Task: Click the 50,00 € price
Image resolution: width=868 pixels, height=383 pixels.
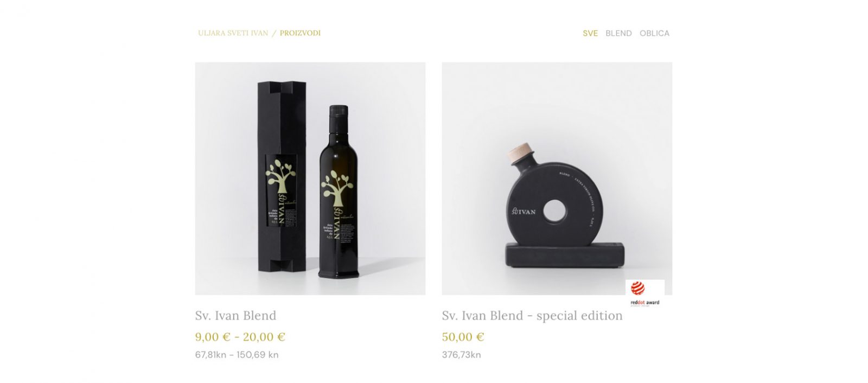Action: [x=463, y=337]
